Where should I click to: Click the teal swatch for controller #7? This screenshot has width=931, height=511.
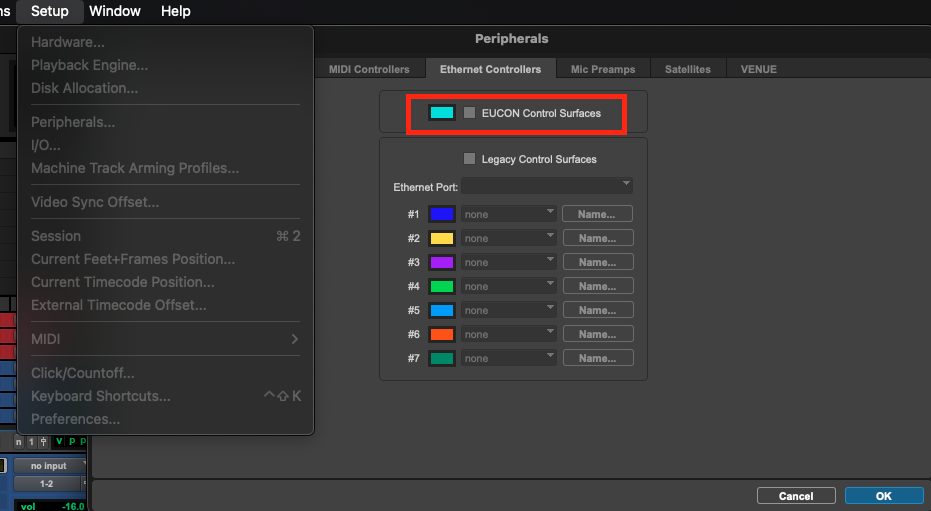click(442, 358)
